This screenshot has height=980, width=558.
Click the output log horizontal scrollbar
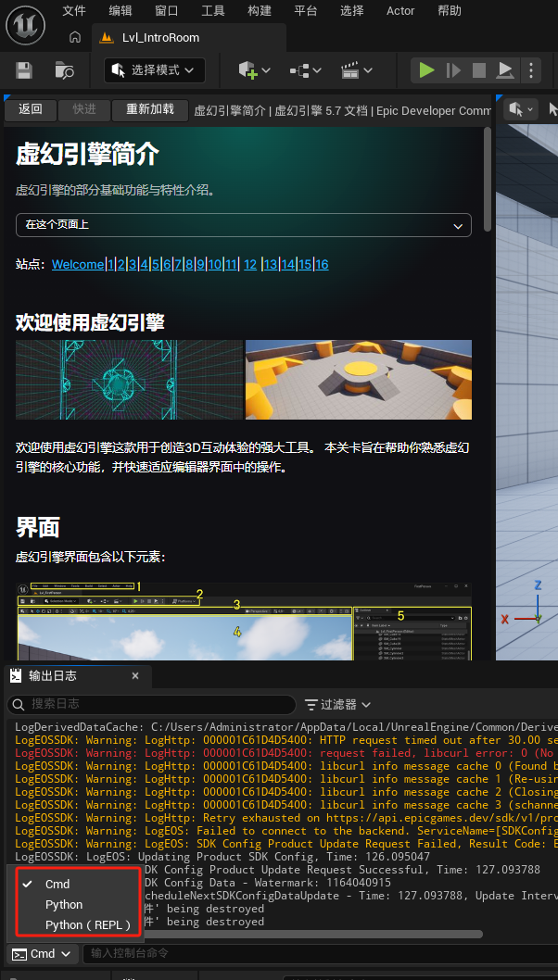pyautogui.click(x=312, y=935)
